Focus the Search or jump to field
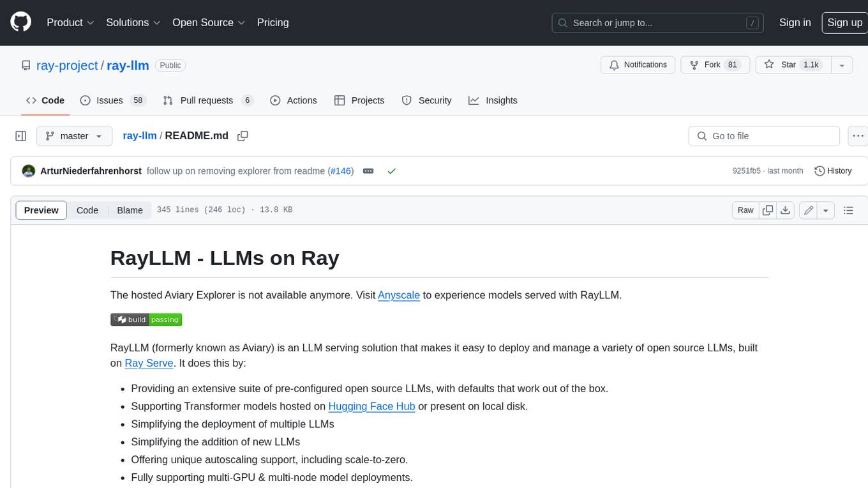868x488 pixels. [x=658, y=23]
